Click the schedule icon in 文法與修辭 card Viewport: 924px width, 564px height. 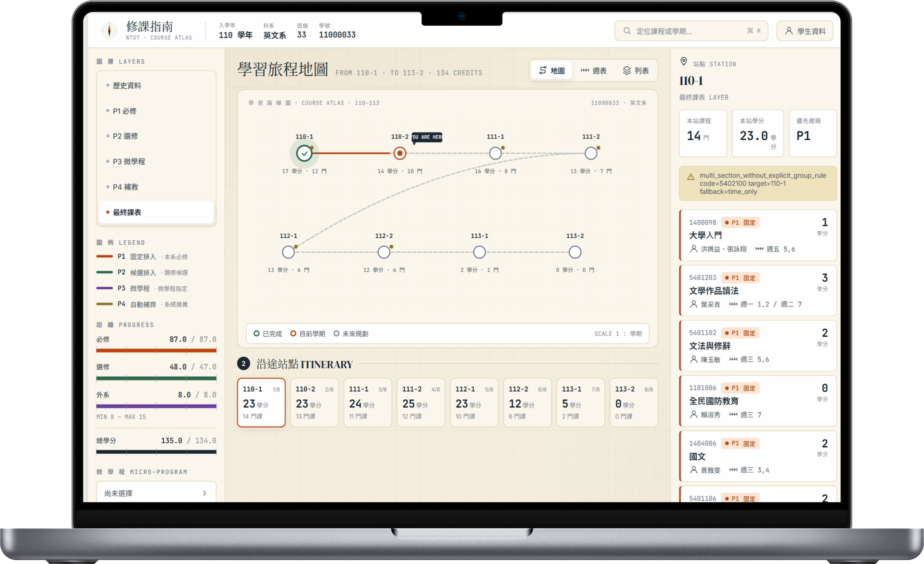[733, 359]
